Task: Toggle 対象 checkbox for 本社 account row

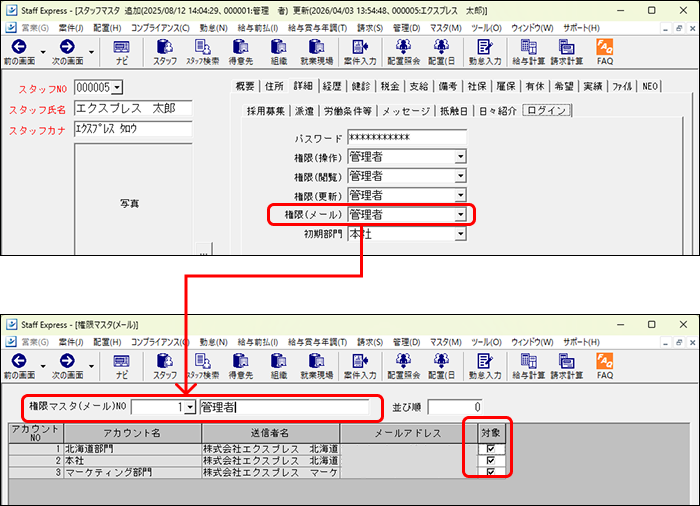Action: [490, 460]
